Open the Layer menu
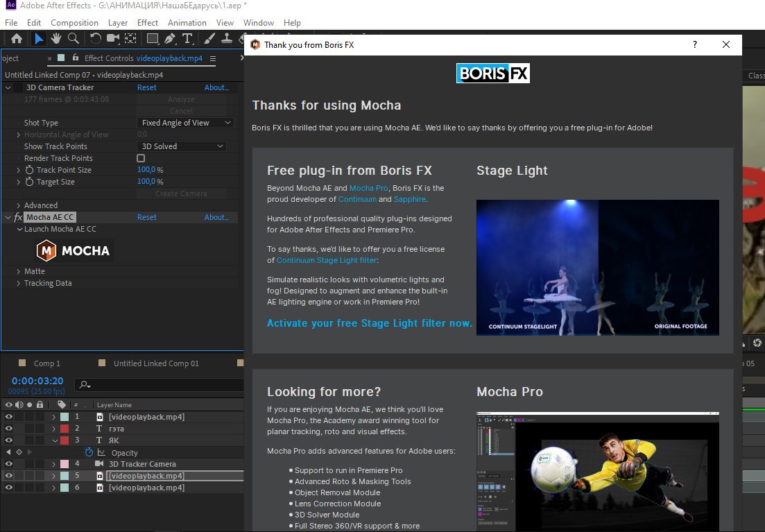765x532 pixels. coord(118,22)
